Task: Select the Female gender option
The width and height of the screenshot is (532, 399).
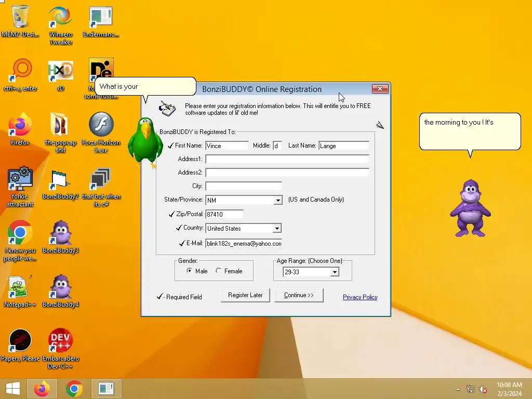Action: pos(218,270)
